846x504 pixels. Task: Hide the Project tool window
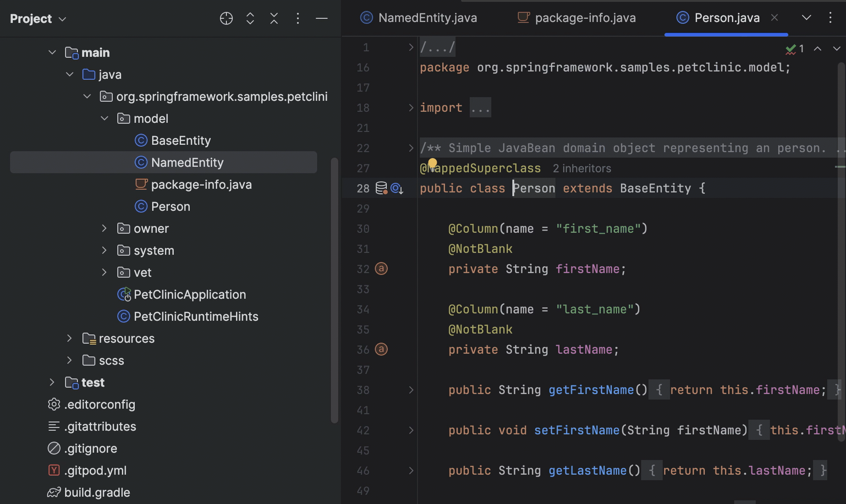click(x=322, y=18)
